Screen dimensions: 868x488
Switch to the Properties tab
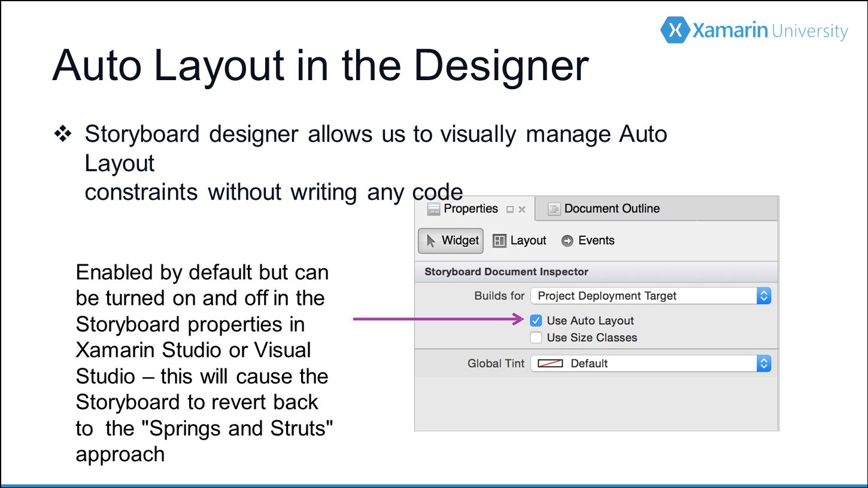475,209
